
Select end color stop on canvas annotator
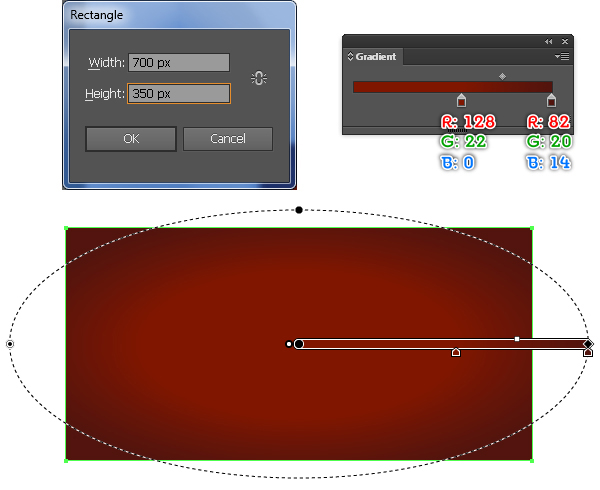588,352
